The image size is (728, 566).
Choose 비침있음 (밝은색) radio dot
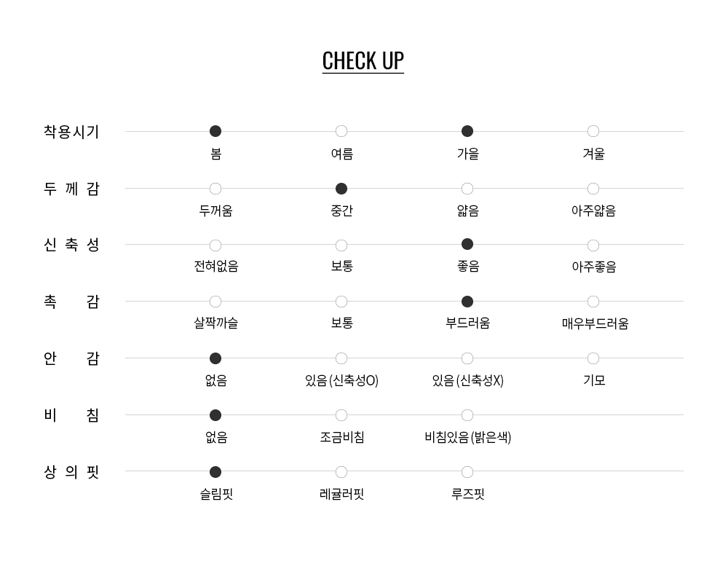tap(467, 415)
